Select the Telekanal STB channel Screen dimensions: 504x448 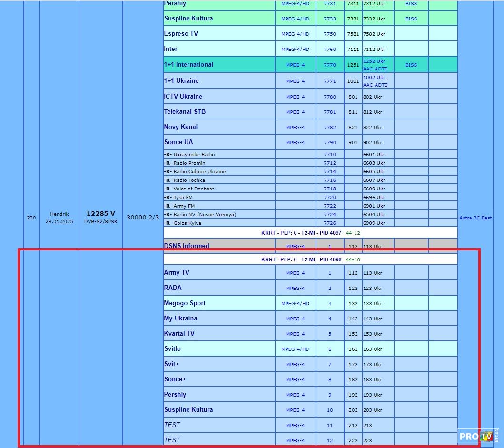point(185,112)
